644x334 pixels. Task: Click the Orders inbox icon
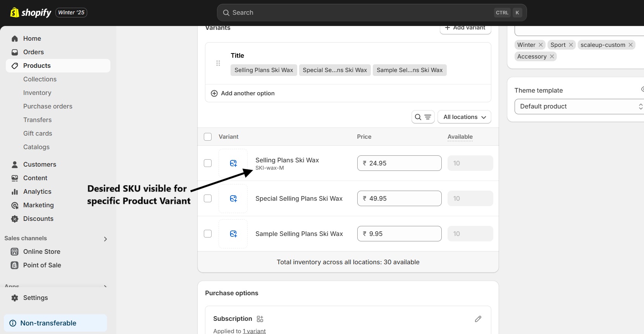tap(15, 52)
